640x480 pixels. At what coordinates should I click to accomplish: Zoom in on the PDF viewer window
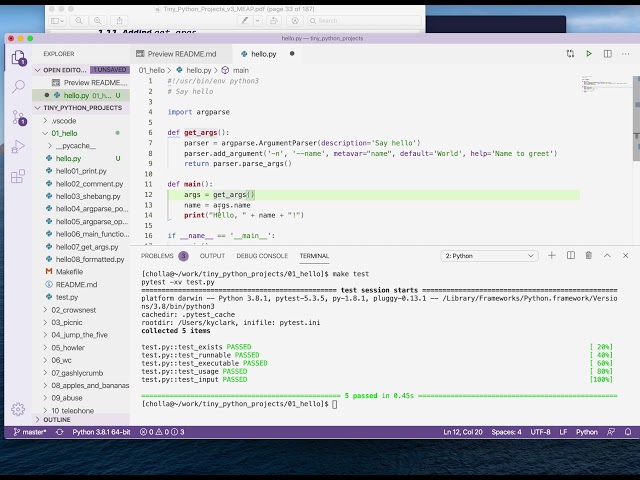[x=98, y=20]
